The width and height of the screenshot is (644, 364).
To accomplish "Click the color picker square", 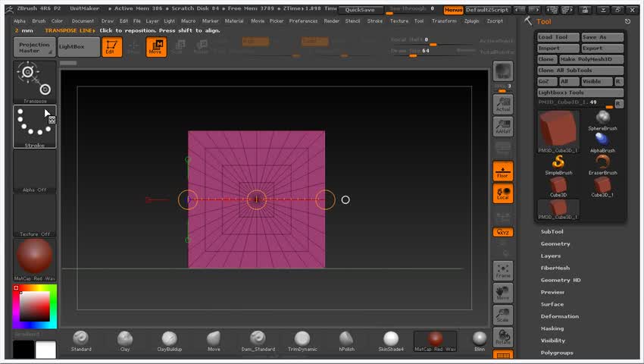I will coord(34,307).
